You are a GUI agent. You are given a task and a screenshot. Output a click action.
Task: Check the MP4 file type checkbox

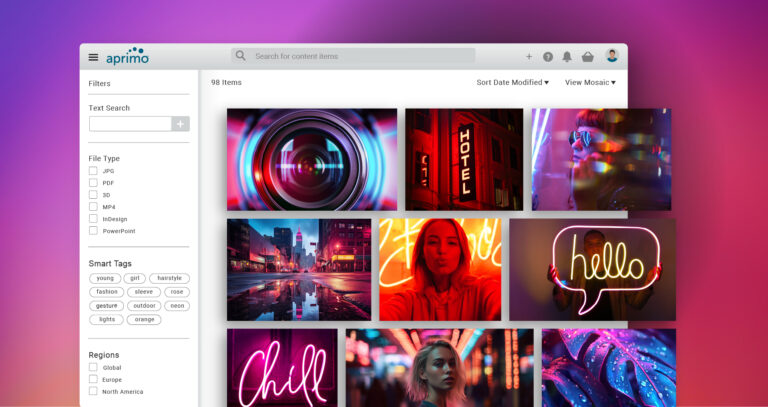[93, 207]
